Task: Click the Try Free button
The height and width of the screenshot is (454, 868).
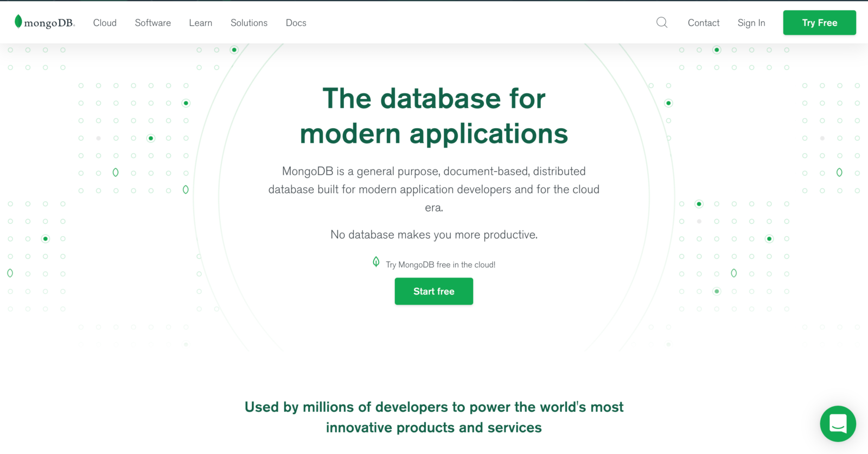Action: click(x=820, y=23)
